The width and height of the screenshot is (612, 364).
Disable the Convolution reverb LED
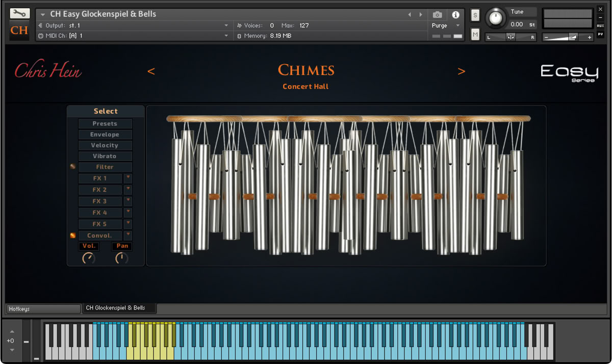point(73,236)
